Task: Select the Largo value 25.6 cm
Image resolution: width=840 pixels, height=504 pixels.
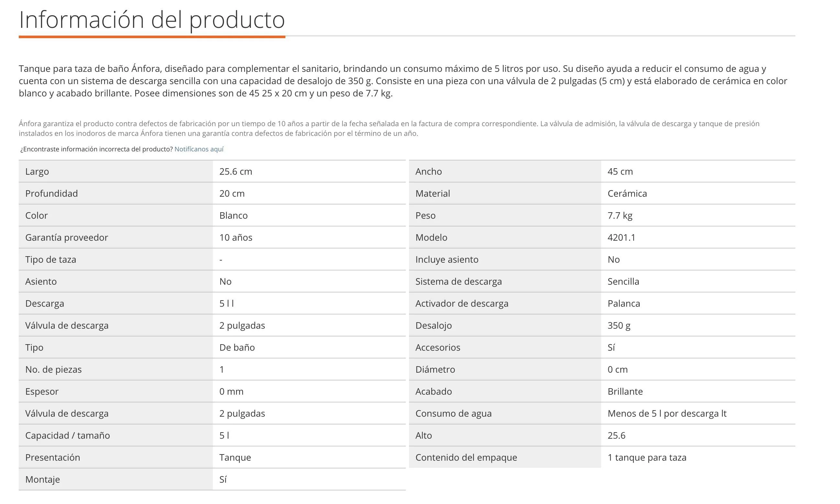Action: point(236,171)
